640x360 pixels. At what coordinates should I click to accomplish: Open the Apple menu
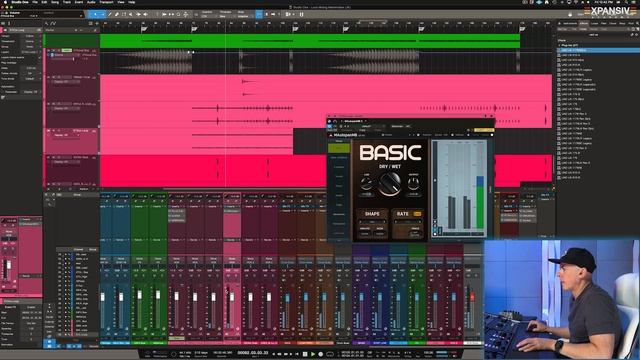point(5,2)
